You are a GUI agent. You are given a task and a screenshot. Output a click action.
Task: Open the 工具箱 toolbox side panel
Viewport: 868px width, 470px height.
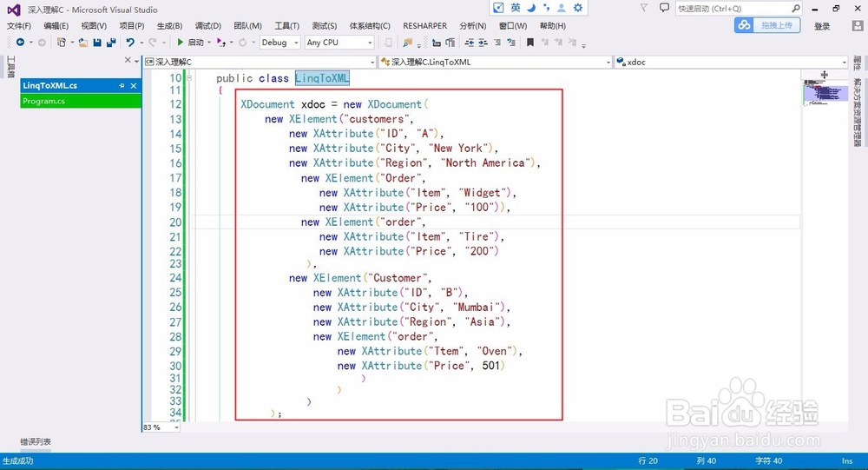tap(10, 67)
